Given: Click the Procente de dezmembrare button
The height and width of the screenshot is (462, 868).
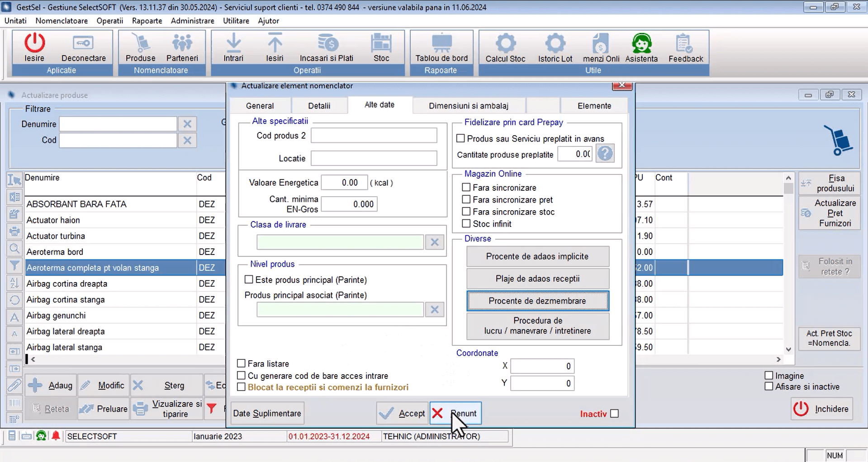Looking at the screenshot, I should click(x=537, y=301).
